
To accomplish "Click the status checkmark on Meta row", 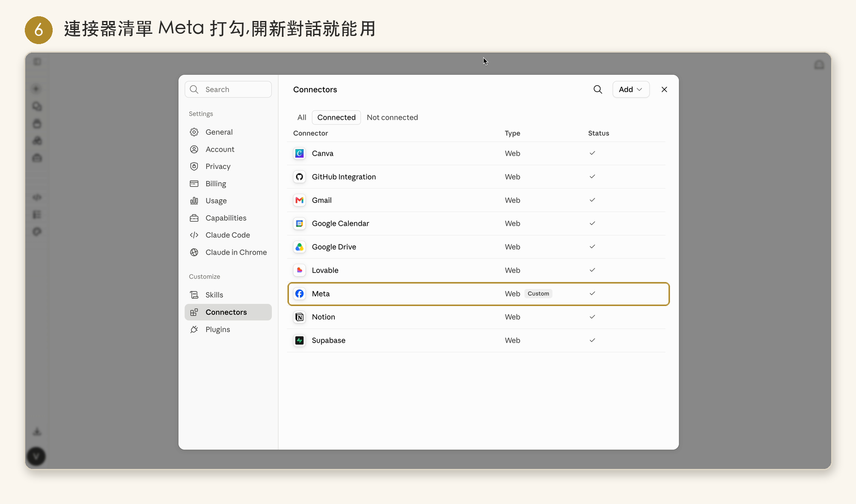I will (x=592, y=294).
